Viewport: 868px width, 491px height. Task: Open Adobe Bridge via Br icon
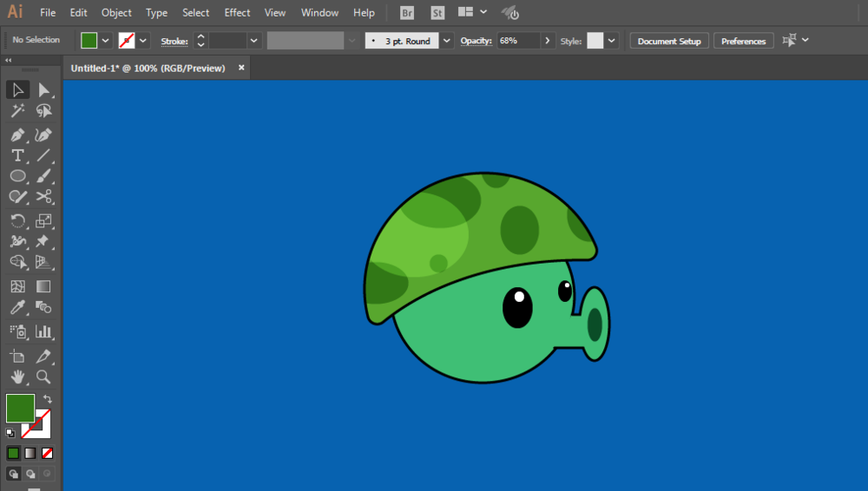click(407, 13)
